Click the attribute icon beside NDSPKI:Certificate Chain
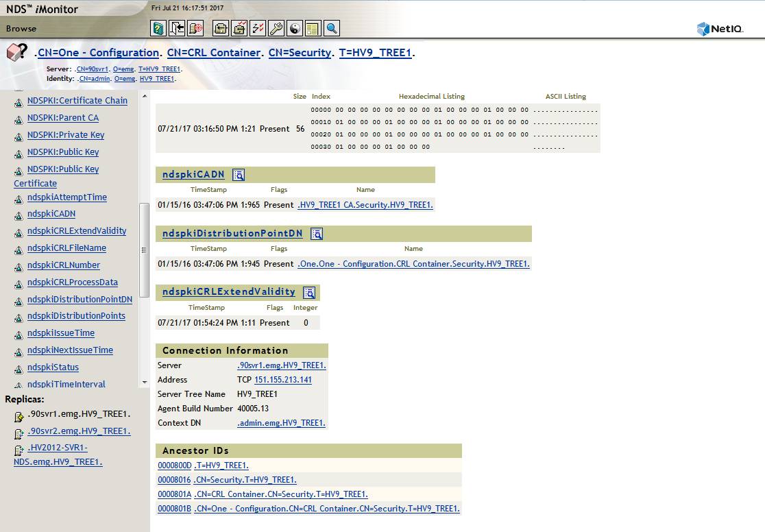 tap(19, 103)
